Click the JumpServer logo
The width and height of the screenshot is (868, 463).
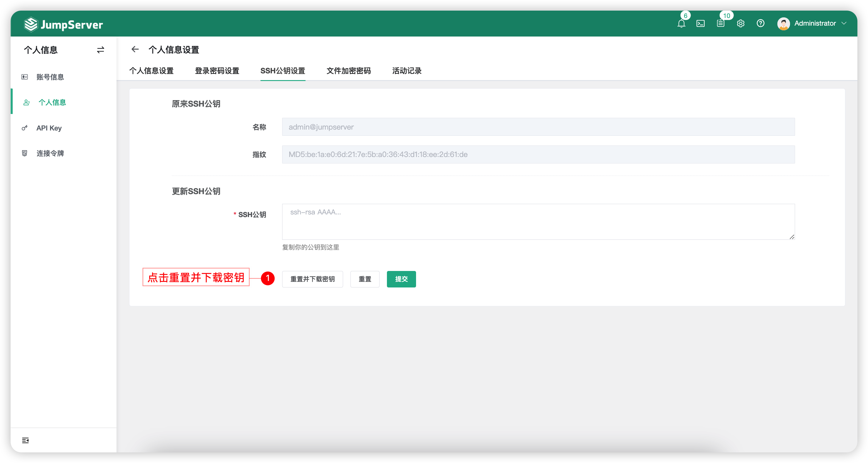[64, 24]
